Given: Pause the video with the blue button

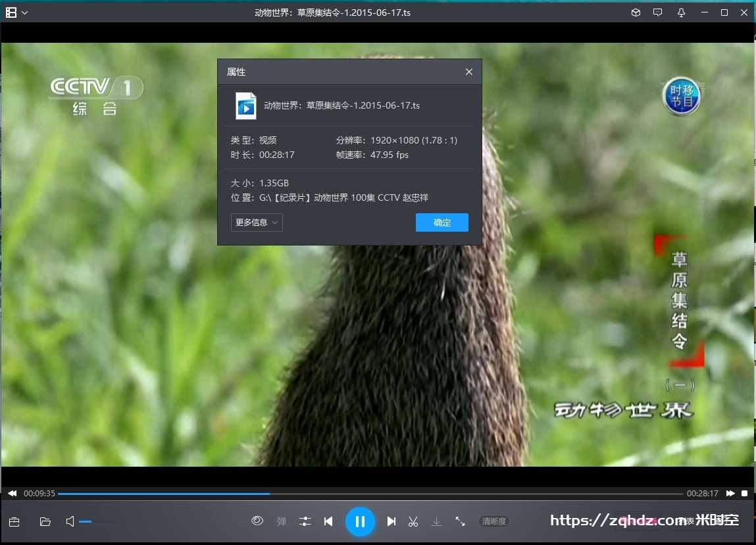Looking at the screenshot, I should click(x=360, y=522).
